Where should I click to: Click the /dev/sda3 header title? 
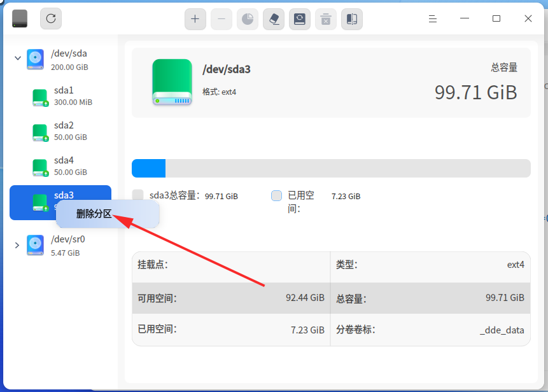pos(227,69)
